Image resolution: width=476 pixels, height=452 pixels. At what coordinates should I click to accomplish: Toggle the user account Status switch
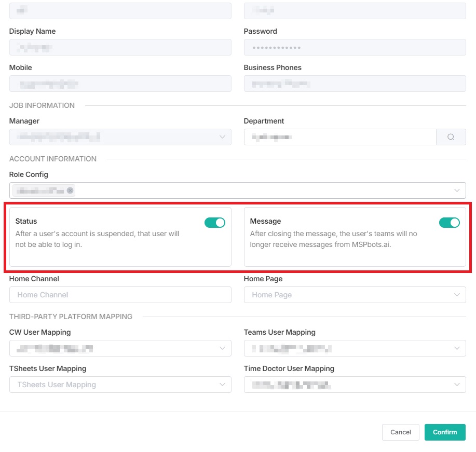[215, 223]
